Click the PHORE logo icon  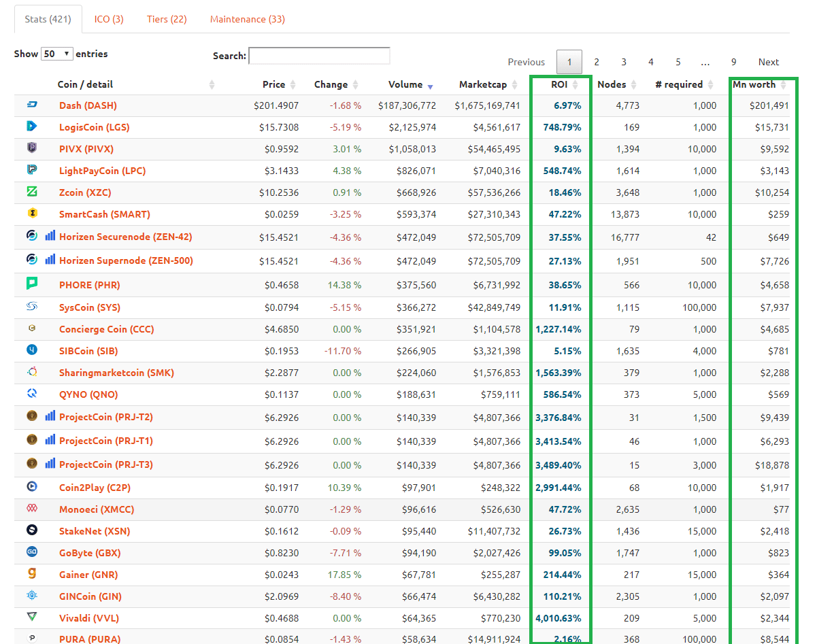click(x=31, y=284)
